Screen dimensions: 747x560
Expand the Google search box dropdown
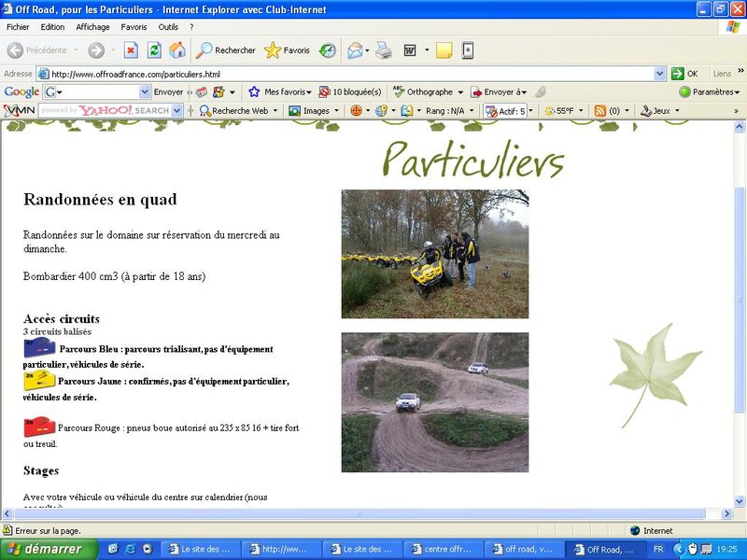point(145,91)
